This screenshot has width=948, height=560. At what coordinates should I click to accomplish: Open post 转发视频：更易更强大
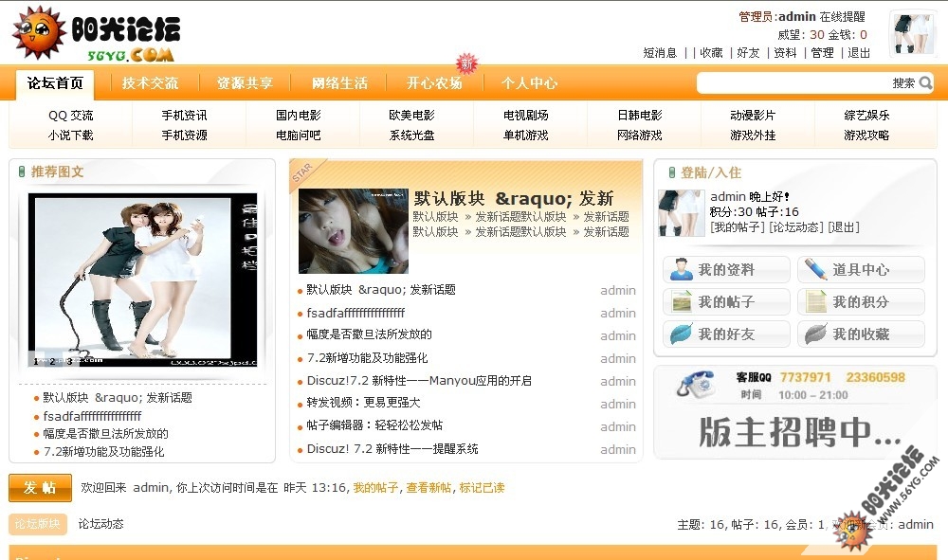coord(363,403)
